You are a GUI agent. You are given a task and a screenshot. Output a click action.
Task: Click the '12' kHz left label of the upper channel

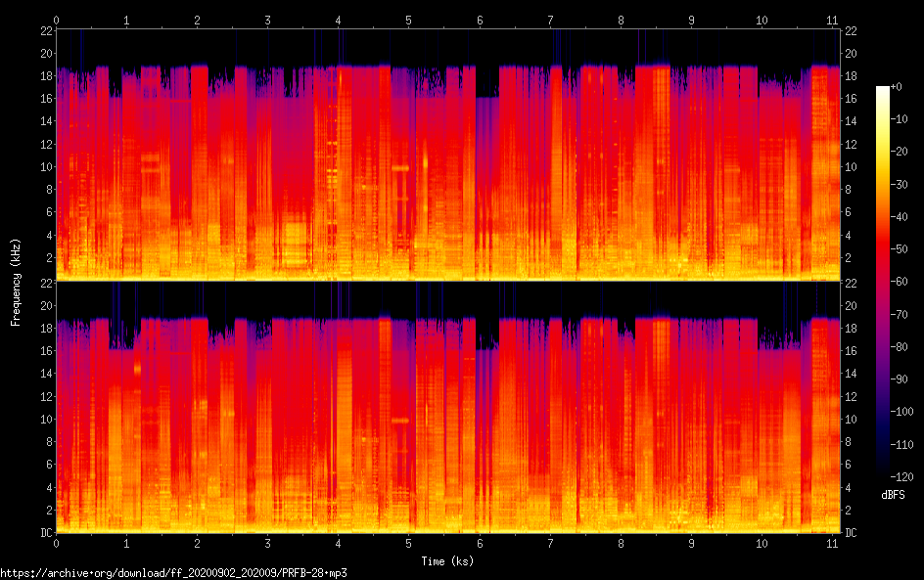(47, 144)
